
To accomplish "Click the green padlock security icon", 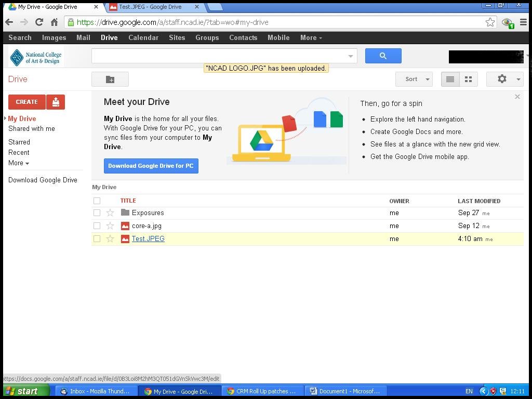I will (71, 22).
